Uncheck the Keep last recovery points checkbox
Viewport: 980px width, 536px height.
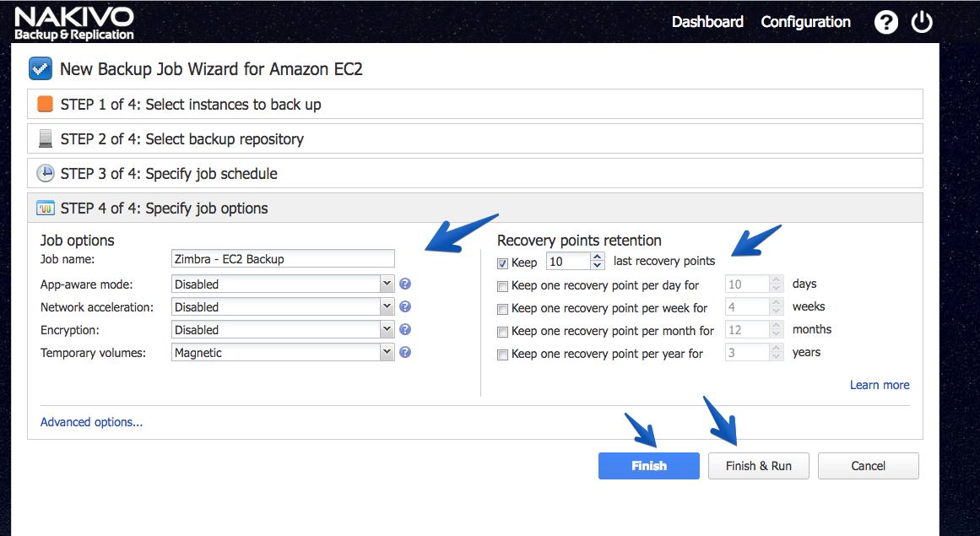(x=502, y=263)
